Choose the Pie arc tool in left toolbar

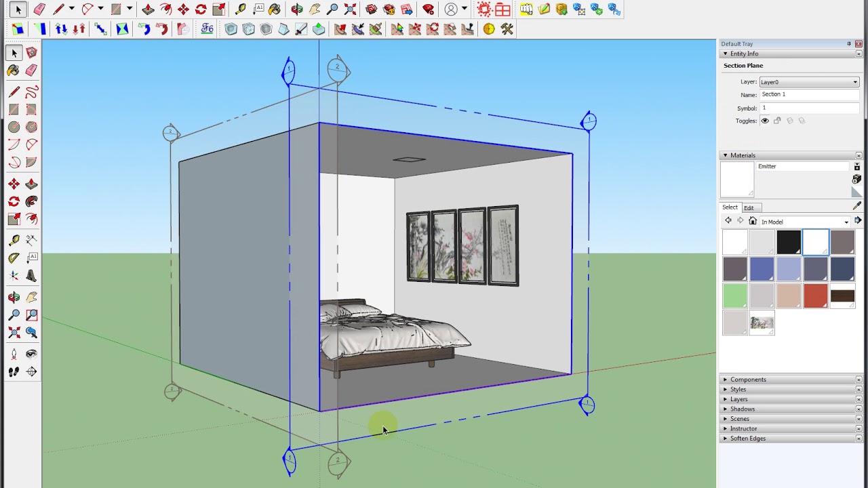click(x=31, y=163)
